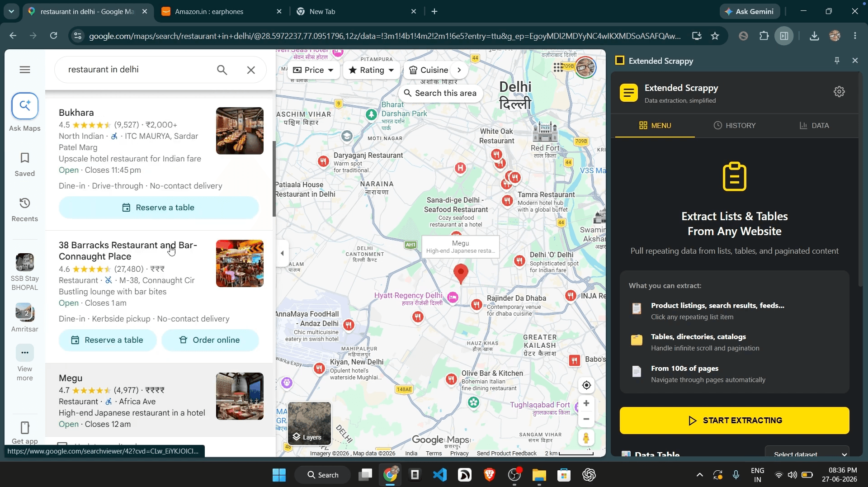This screenshot has width=868, height=487.
Task: Open Select dataset dropdown
Action: [x=807, y=452]
